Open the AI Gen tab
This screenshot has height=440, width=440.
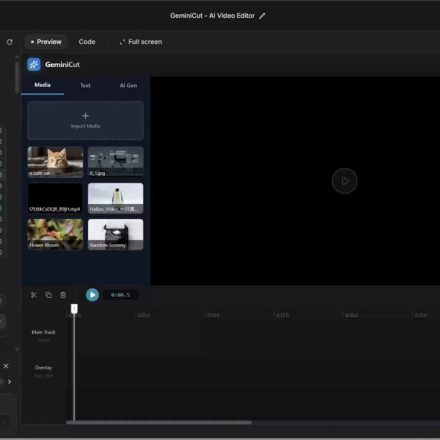128,85
